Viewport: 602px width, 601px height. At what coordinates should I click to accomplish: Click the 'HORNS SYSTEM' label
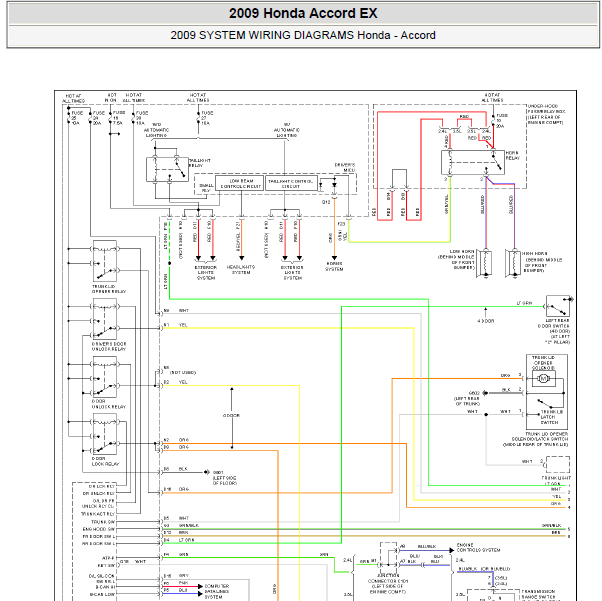point(334,267)
